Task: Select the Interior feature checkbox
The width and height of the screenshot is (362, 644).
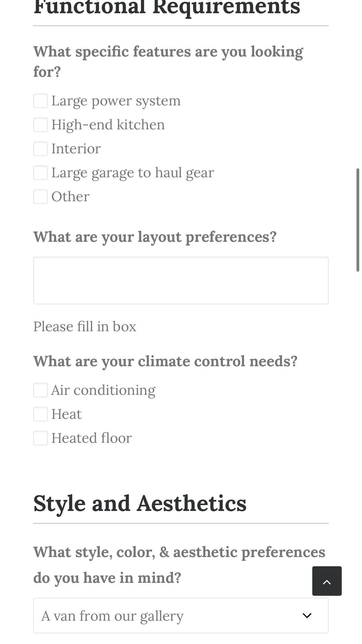Action: pos(41,149)
